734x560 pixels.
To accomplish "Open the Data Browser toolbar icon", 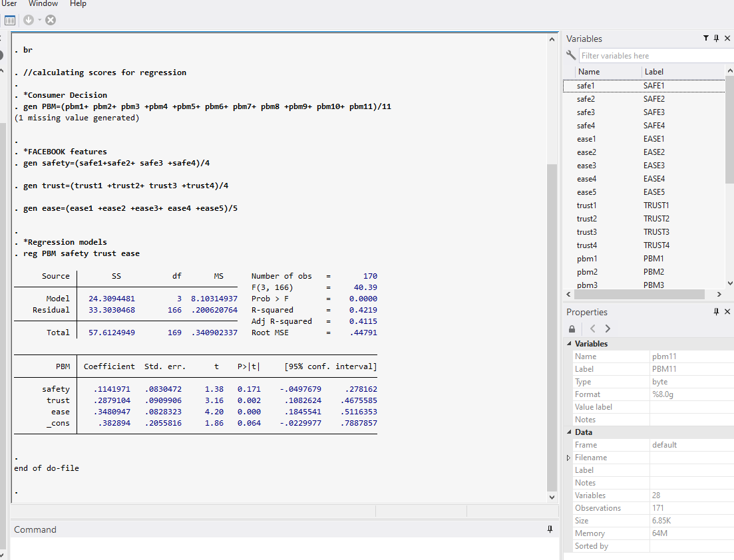I will pyautogui.click(x=10, y=20).
